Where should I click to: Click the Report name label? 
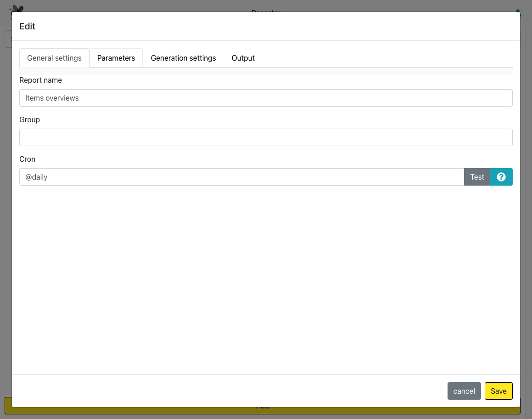tap(40, 80)
